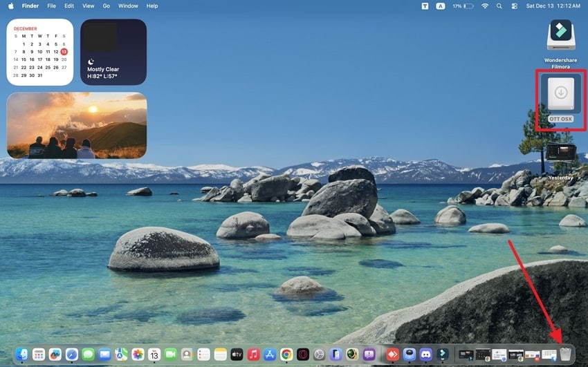Open the Window menu
This screenshot has height=367, width=588.
point(128,6)
